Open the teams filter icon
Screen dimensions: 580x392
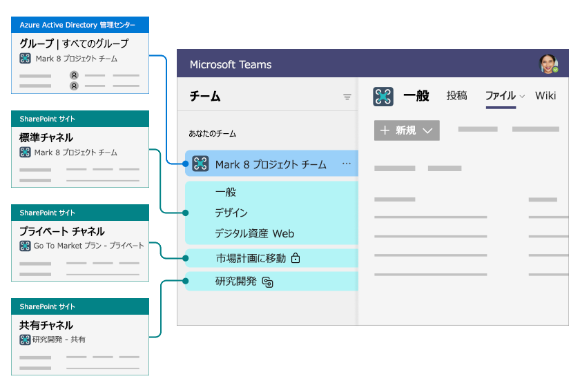(x=347, y=97)
